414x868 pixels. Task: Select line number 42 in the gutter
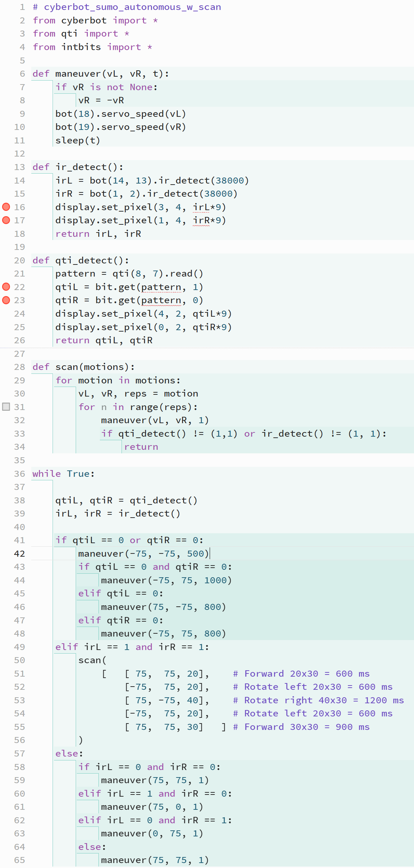coord(20,554)
